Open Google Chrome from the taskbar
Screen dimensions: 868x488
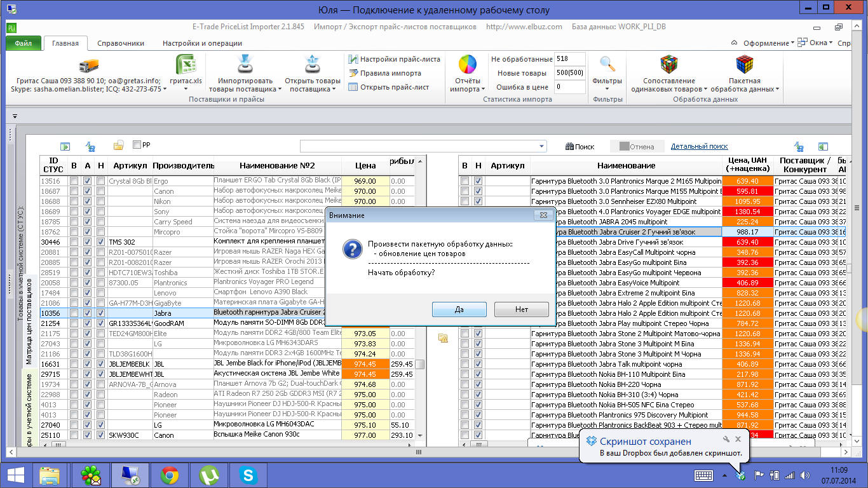(169, 475)
